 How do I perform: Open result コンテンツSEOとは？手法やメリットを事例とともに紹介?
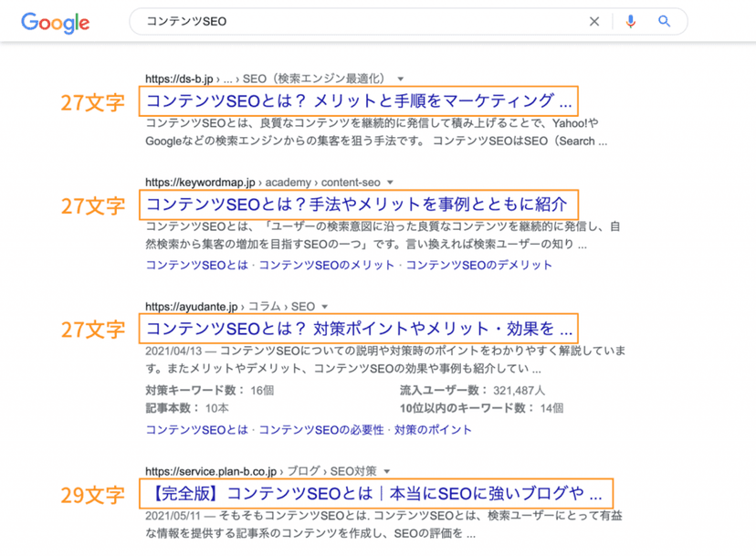[x=357, y=205]
